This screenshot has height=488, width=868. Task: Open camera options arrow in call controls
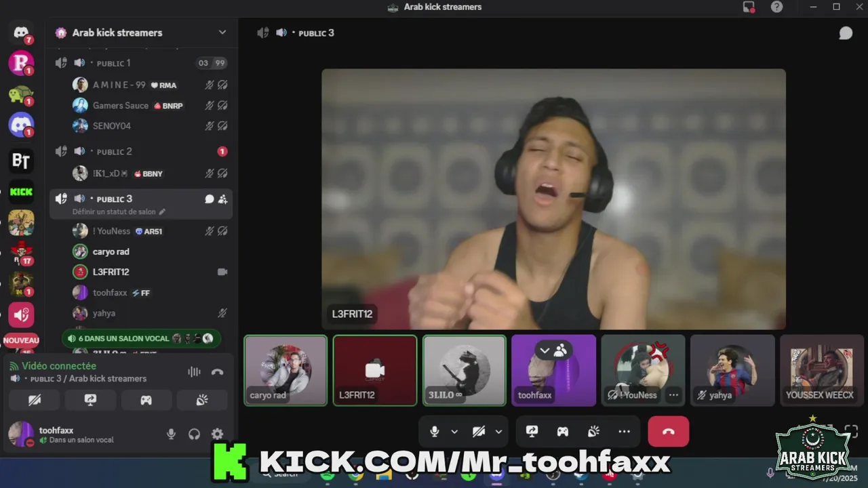(498, 432)
